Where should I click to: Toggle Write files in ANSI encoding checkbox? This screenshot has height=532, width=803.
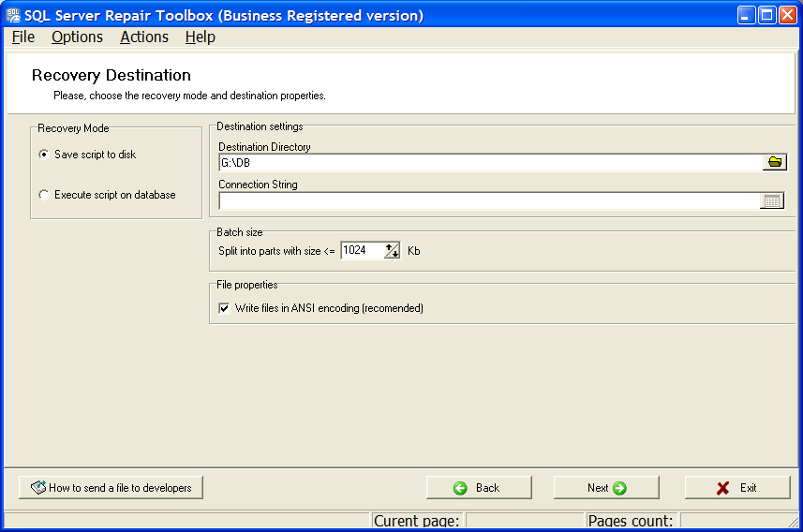224,308
